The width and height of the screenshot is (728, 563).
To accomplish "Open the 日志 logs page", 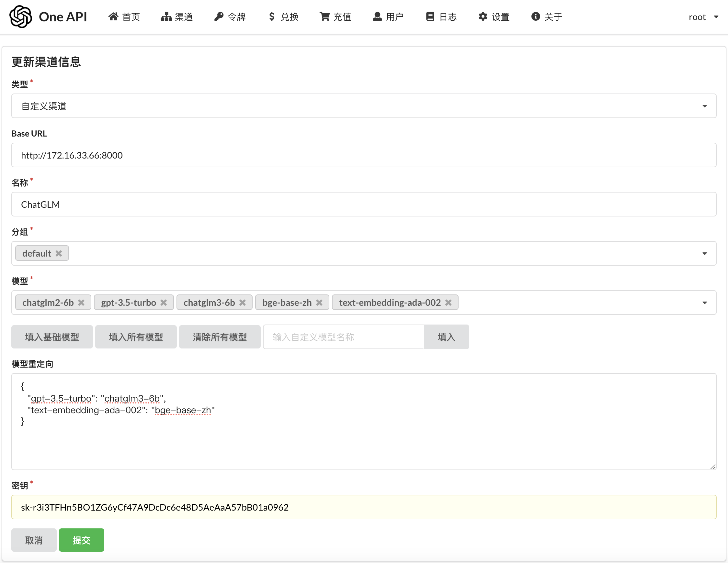I will coord(441,17).
